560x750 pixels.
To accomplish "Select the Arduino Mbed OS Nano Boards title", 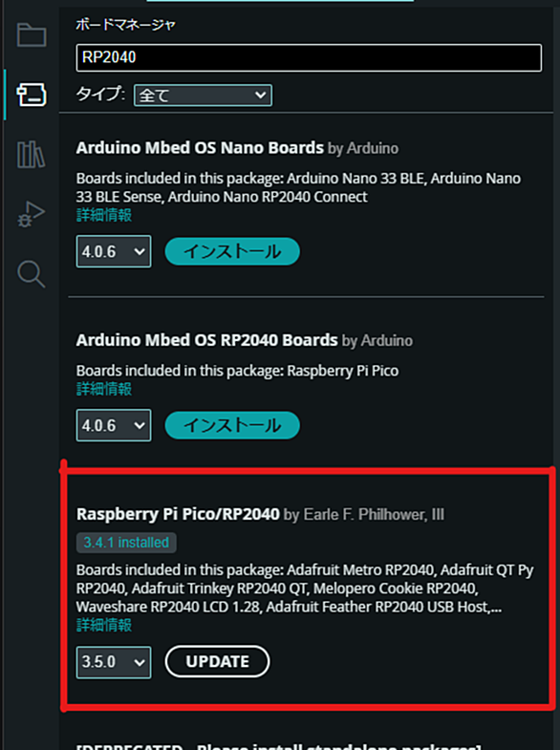I will coord(200,148).
